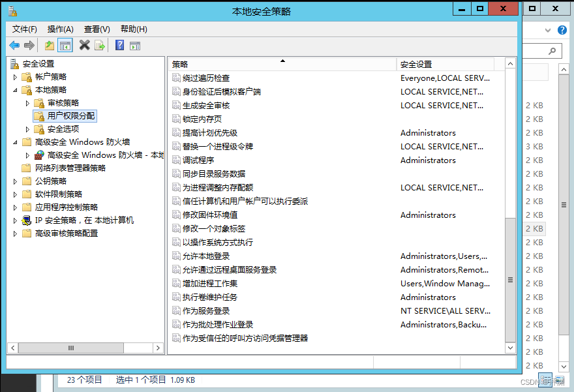Click the policy list vertical scrollbar
This screenshot has height=392, width=574.
click(510, 196)
